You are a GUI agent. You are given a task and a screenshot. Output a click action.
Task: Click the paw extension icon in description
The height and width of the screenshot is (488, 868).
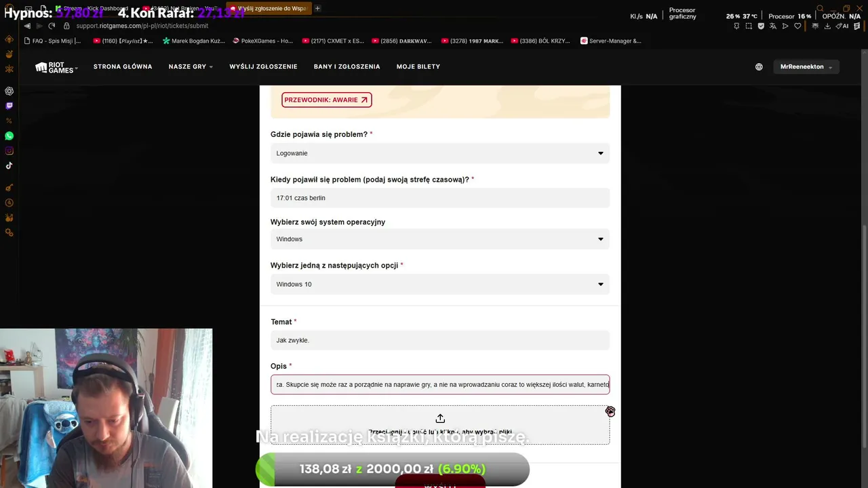click(x=610, y=411)
